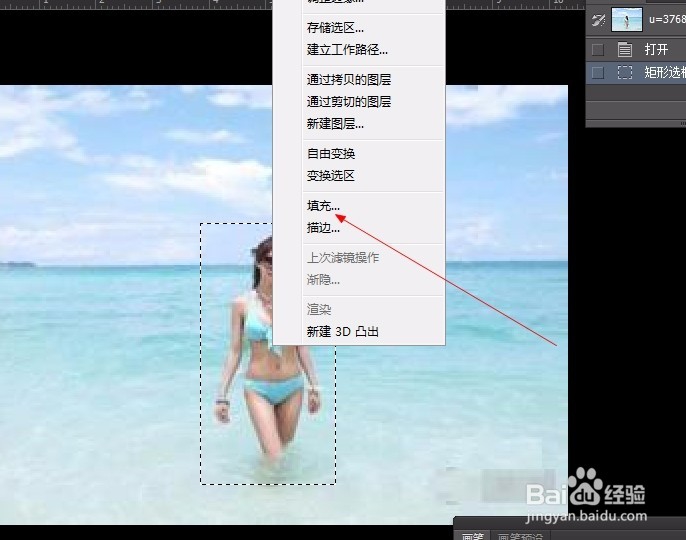The width and height of the screenshot is (686, 540).
Task: Toggle checkbox beside 打开 history state
Action: pyautogui.click(x=598, y=49)
